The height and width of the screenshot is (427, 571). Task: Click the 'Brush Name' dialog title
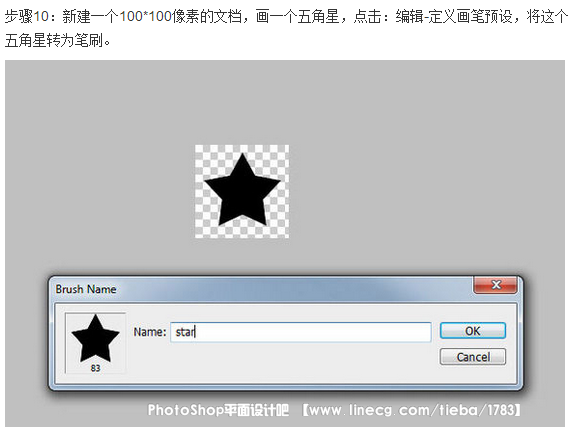point(86,289)
